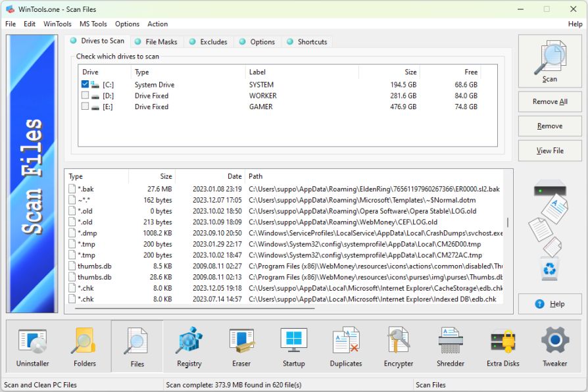Sort results by Path column header
This screenshot has height=392, width=588.
point(374,176)
